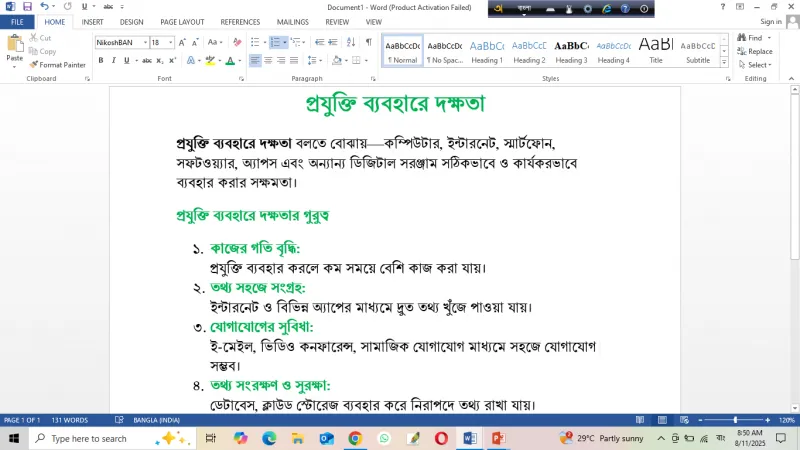This screenshot has height=450, width=800.
Task: Open the Paragraph dialog launcher
Action: click(373, 79)
